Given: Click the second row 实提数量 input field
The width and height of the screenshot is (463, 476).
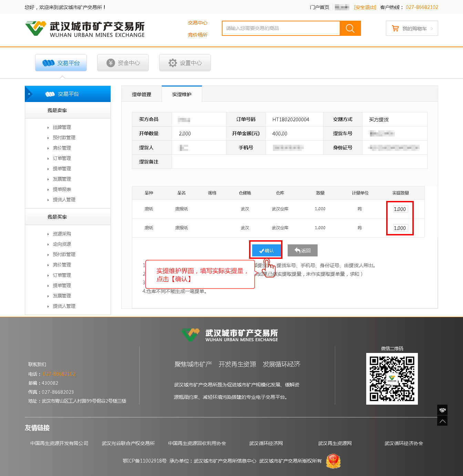Looking at the screenshot, I should coord(400,228).
